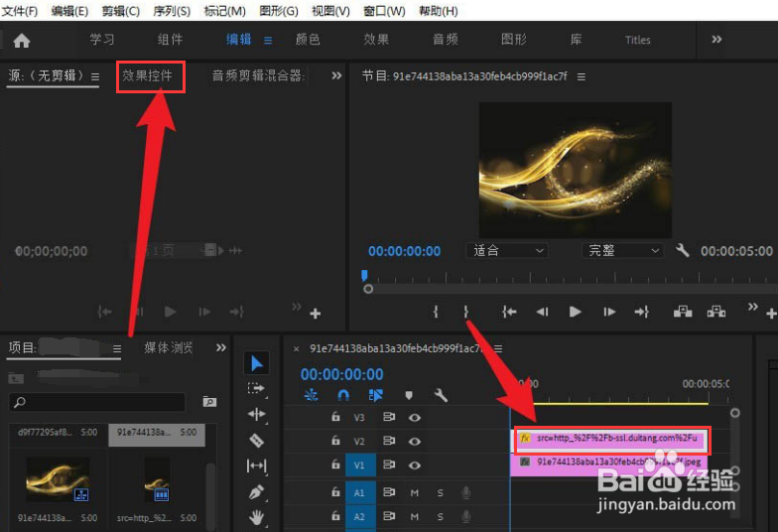Switch to 媒体浏览 tab
This screenshot has height=532, width=778.
169,347
